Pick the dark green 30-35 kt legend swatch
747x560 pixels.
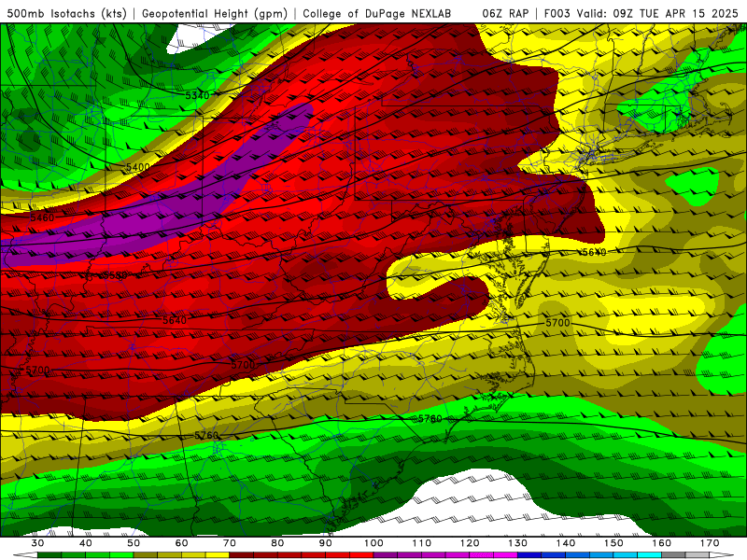(49, 555)
